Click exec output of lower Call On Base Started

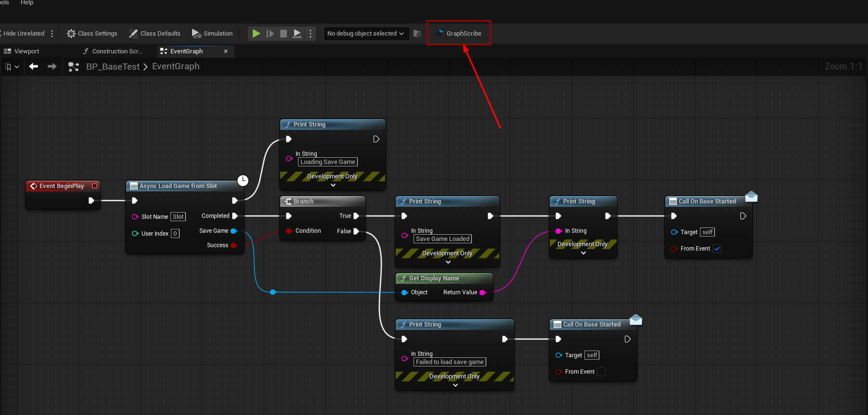pos(628,339)
